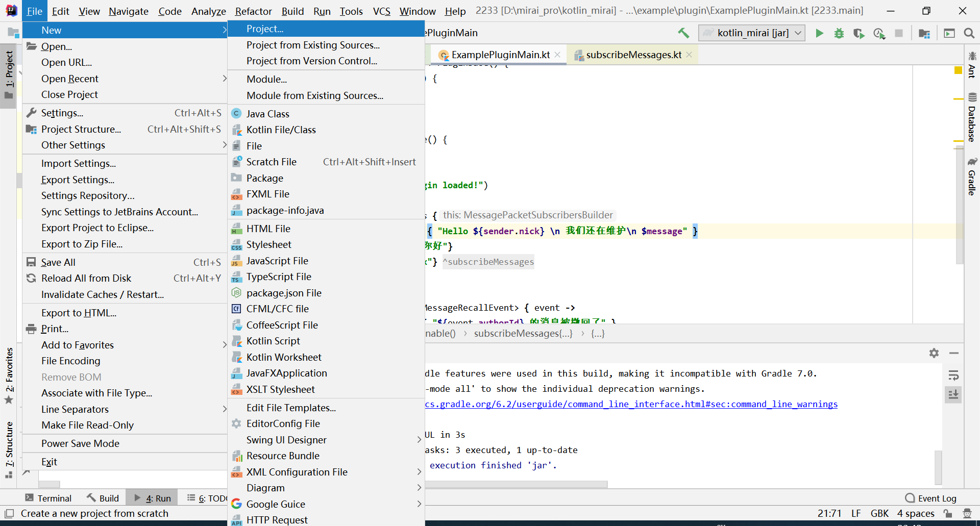This screenshot has height=526, width=980.
Task: Open the Structure tool window
Action: 9,449
